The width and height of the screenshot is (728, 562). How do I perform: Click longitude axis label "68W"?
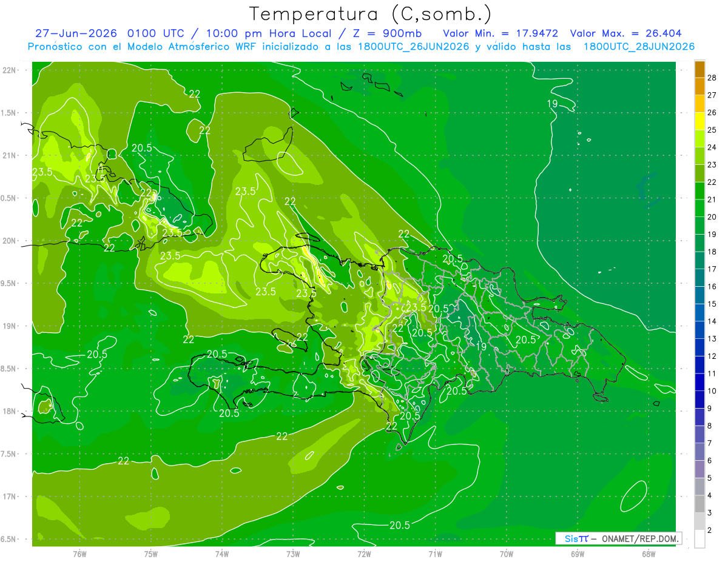click(x=649, y=554)
